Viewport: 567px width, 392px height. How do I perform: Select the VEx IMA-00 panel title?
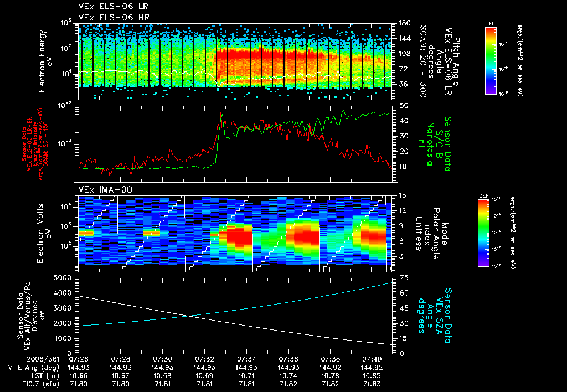point(105,190)
